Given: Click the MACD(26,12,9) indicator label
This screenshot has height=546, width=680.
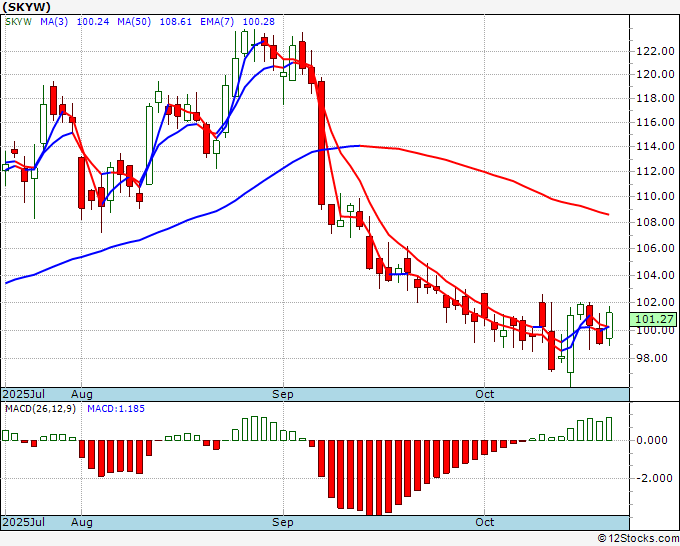Looking at the screenshot, I should click(40, 409).
